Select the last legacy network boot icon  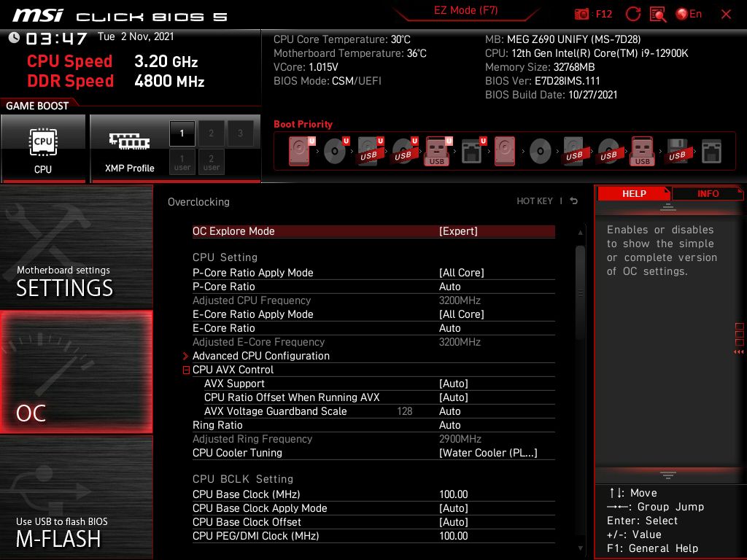tap(711, 152)
